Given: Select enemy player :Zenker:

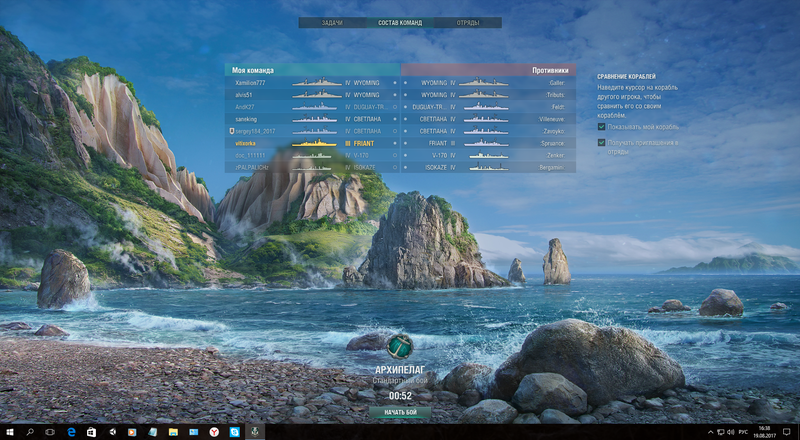Looking at the screenshot, I should [x=555, y=155].
